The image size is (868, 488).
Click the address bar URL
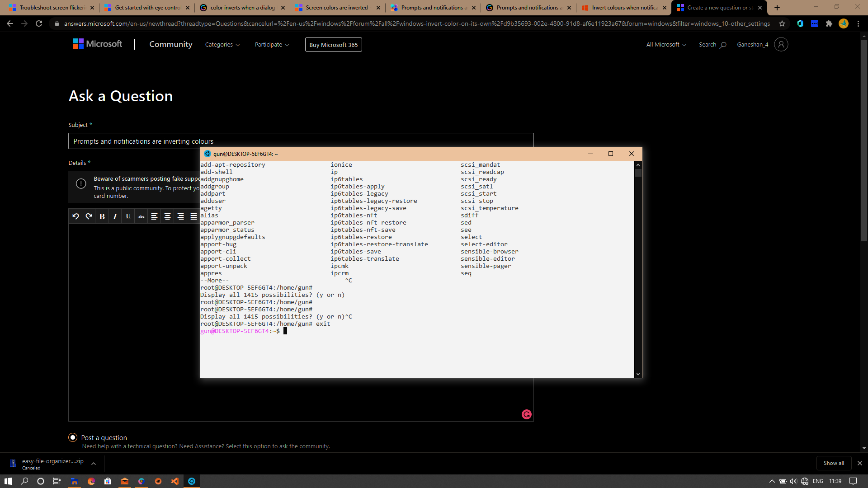click(417, 23)
